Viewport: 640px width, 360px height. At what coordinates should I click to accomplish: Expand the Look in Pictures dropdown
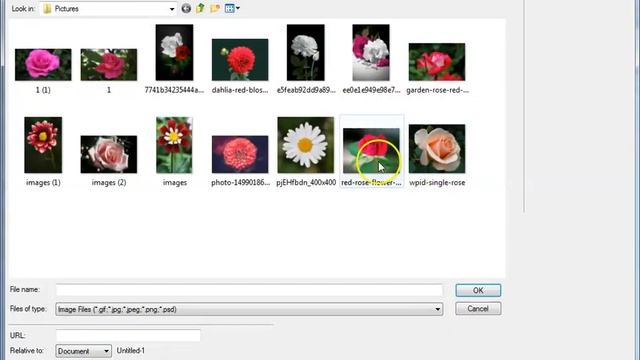[x=172, y=9]
